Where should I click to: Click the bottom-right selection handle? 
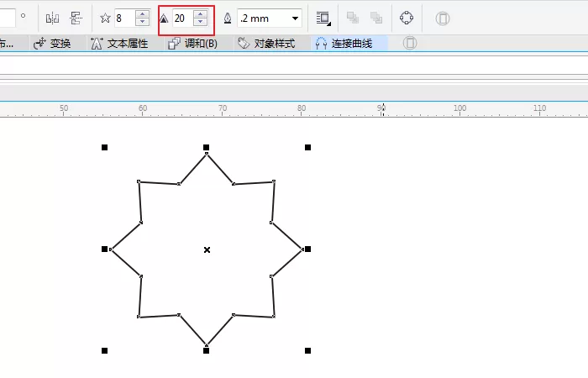pos(308,350)
